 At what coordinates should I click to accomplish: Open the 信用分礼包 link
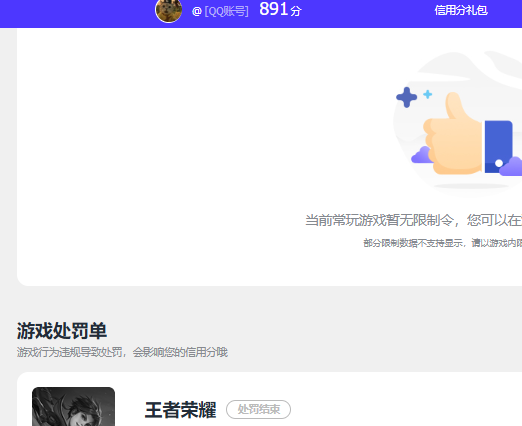[x=461, y=10]
